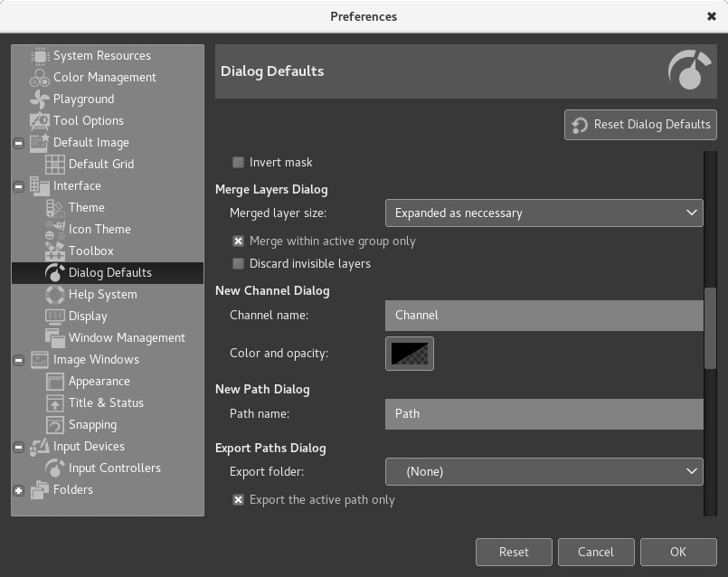Enable Discard invisible layers
728x577 pixels.
point(238,263)
